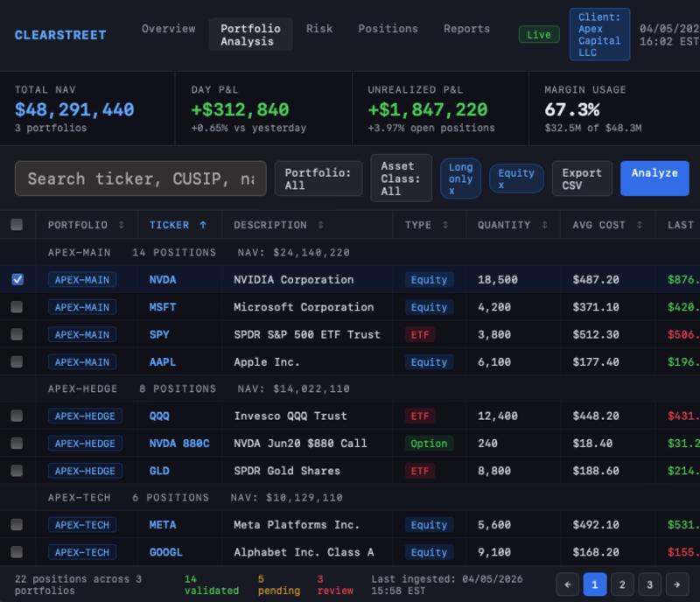Check the GOOGL row checkbox

[x=17, y=552]
